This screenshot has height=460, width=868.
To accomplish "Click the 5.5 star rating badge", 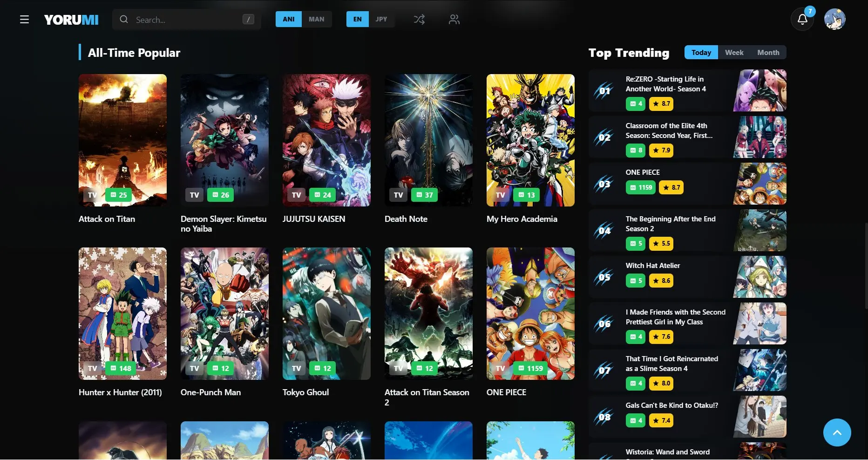I will pyautogui.click(x=661, y=243).
